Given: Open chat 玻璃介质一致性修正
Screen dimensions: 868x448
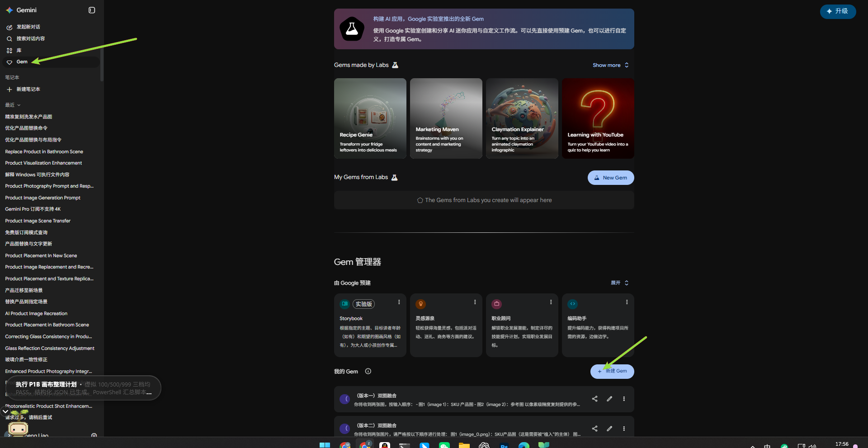Looking at the screenshot, I should (26, 360).
